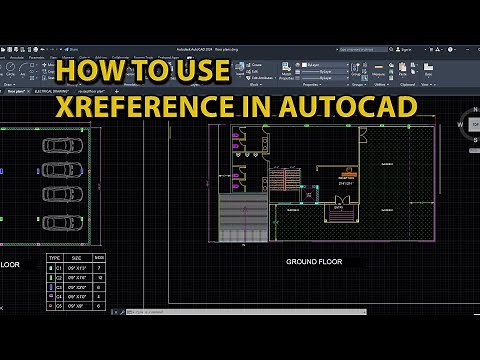Screen dimensions: 480x360
Task: Expand the View panel flyout
Action: [426, 85]
